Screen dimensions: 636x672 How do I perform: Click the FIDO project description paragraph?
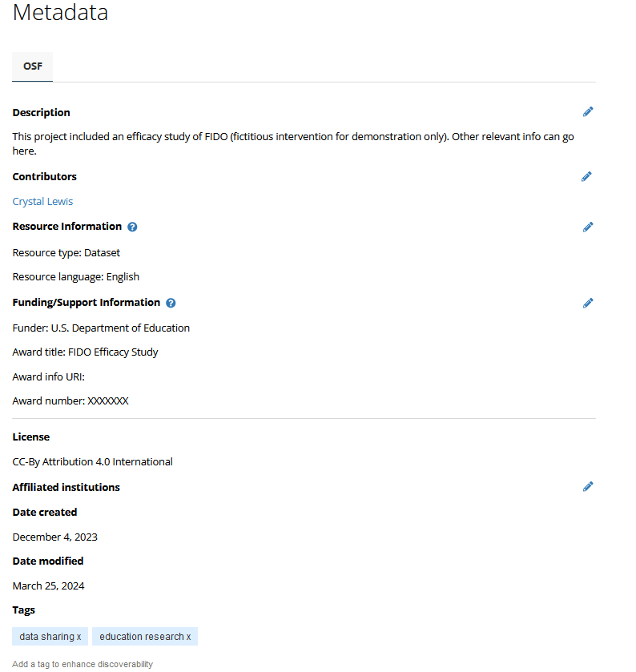point(292,143)
